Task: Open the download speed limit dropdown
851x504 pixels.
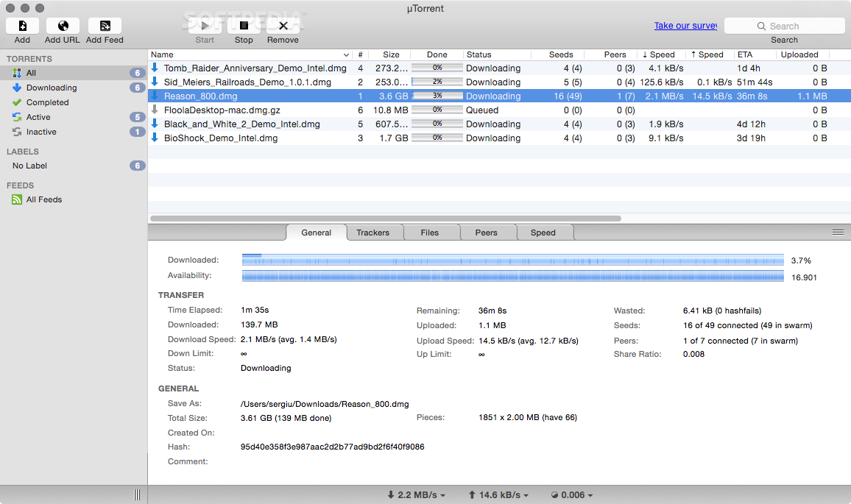Action: point(416,494)
